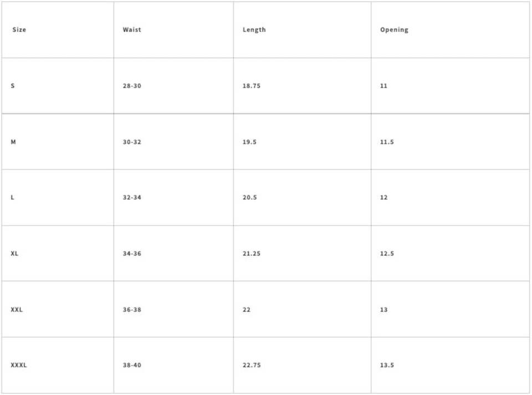532x395 pixels.
Task: Select the 28-30 waist cell
Action: 132,86
